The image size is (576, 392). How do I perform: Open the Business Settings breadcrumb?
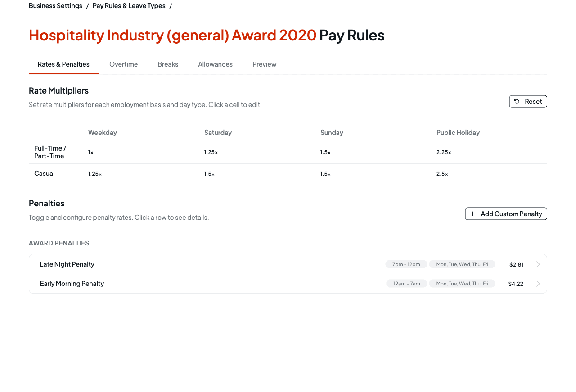(55, 5)
